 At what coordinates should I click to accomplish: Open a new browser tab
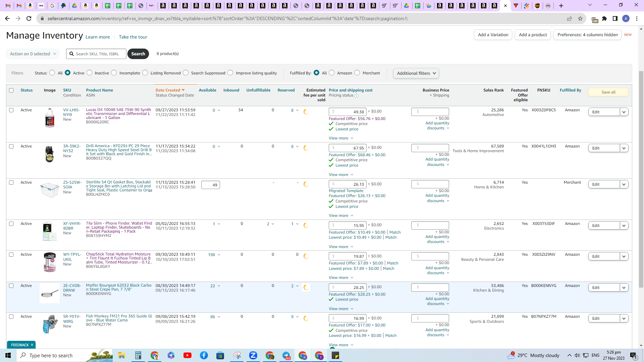pyautogui.click(x=561, y=6)
